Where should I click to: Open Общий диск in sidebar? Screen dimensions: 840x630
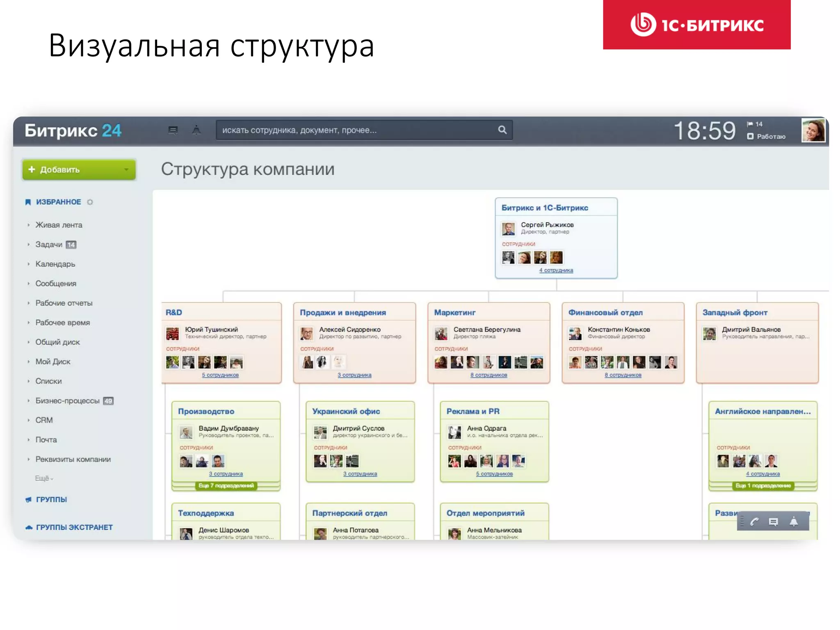[x=57, y=342]
